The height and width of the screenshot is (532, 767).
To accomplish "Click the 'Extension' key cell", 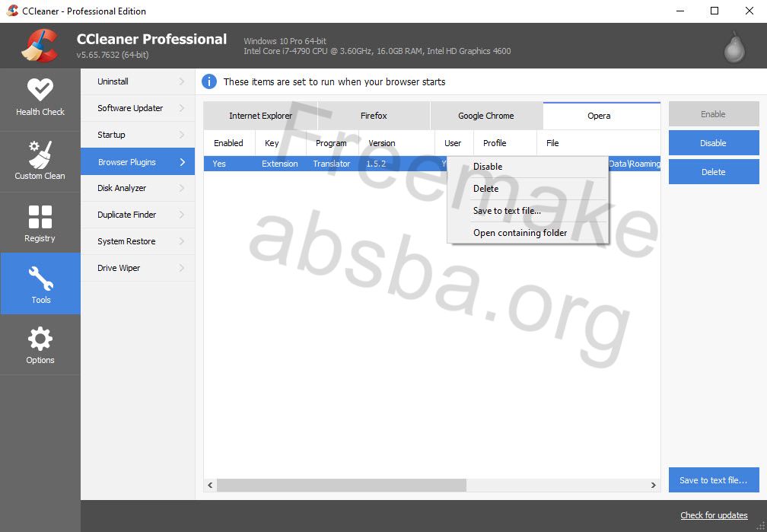I will coord(280,164).
